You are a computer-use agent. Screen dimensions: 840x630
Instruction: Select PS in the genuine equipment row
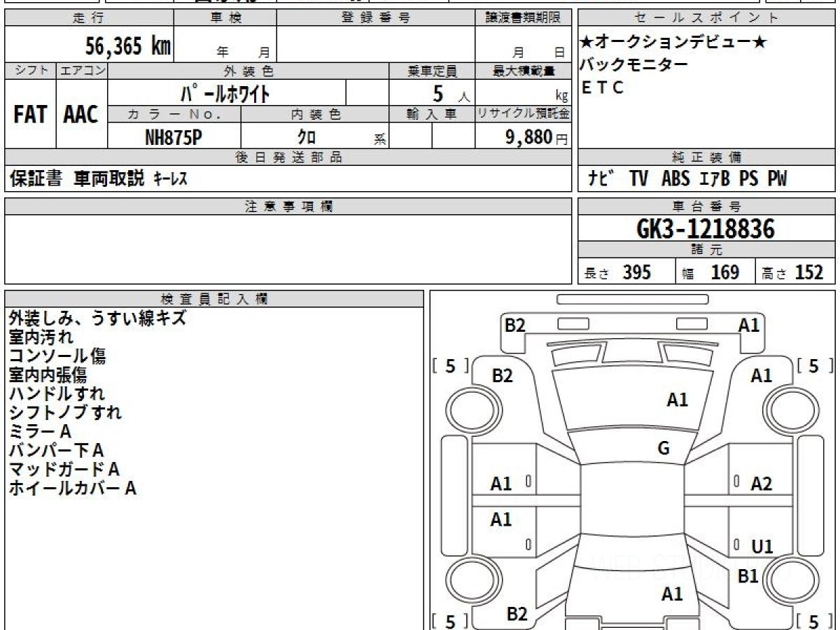click(748, 178)
